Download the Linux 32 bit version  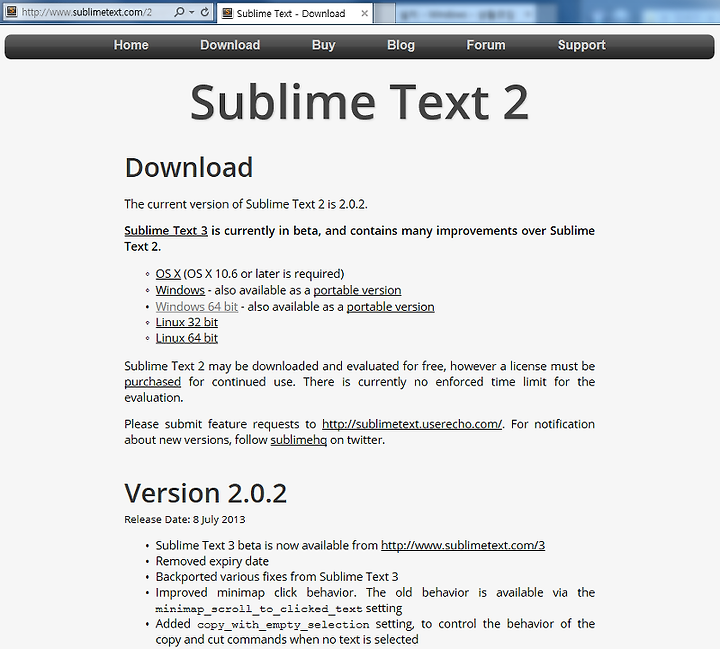(x=186, y=322)
